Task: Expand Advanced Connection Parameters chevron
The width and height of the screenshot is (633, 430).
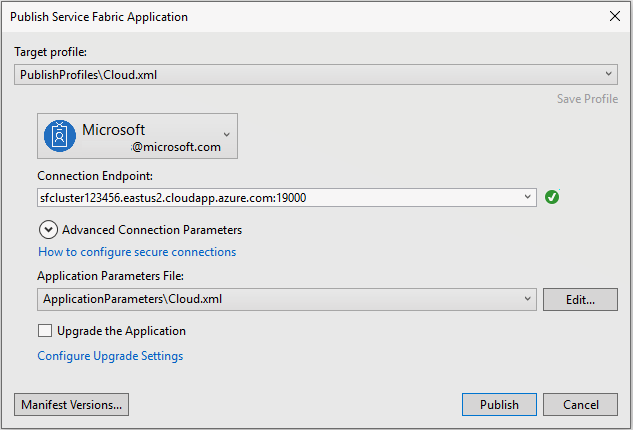Action: [x=48, y=230]
